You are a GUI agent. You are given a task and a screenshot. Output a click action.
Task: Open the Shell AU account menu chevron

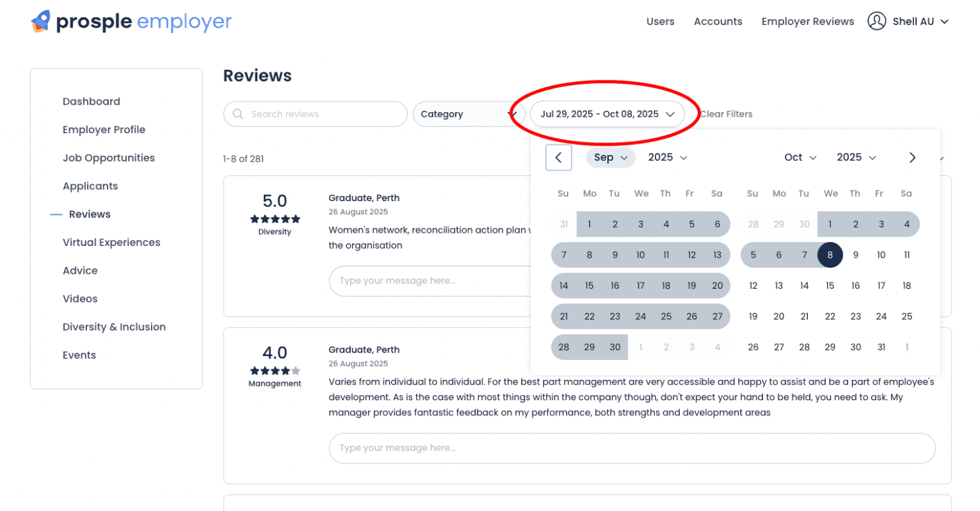pyautogui.click(x=944, y=22)
